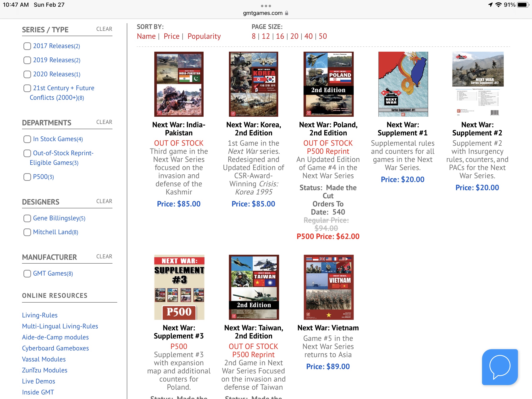This screenshot has height=399, width=532.
Task: Tick the Mitchell Land designer checkbox
Action: 27,232
